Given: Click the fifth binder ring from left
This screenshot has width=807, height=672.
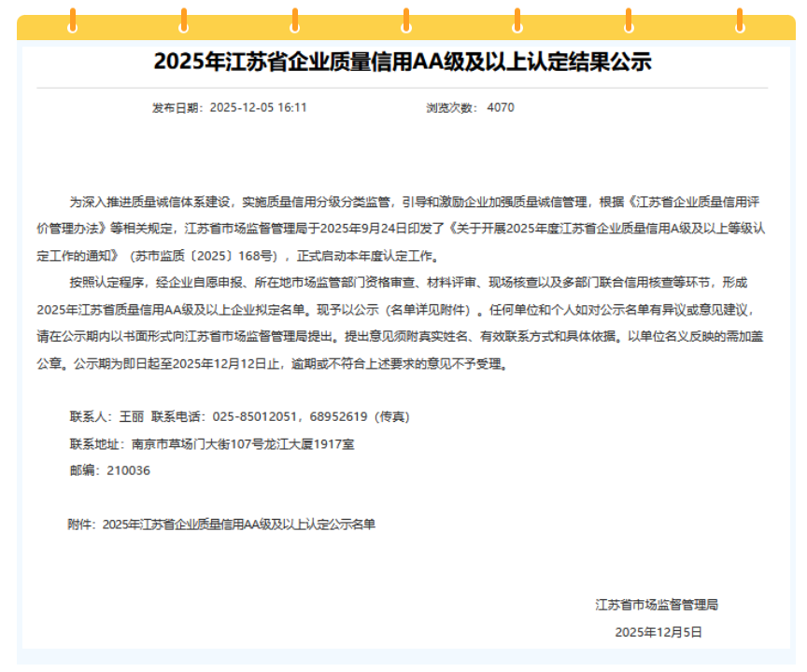Looking at the screenshot, I should 517,19.
